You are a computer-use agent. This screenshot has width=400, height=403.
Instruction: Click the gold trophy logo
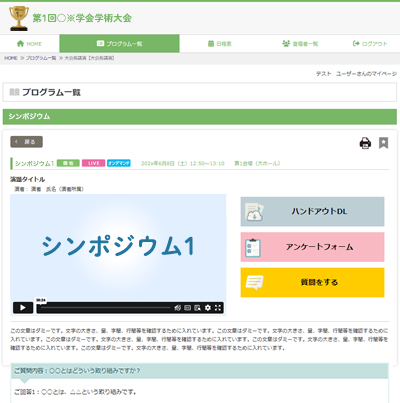click(19, 18)
